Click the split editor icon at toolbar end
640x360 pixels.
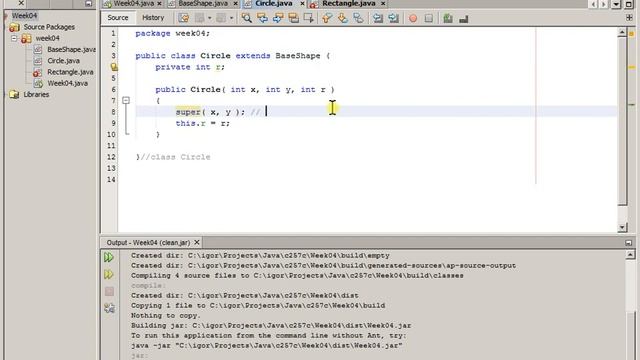click(x=629, y=18)
